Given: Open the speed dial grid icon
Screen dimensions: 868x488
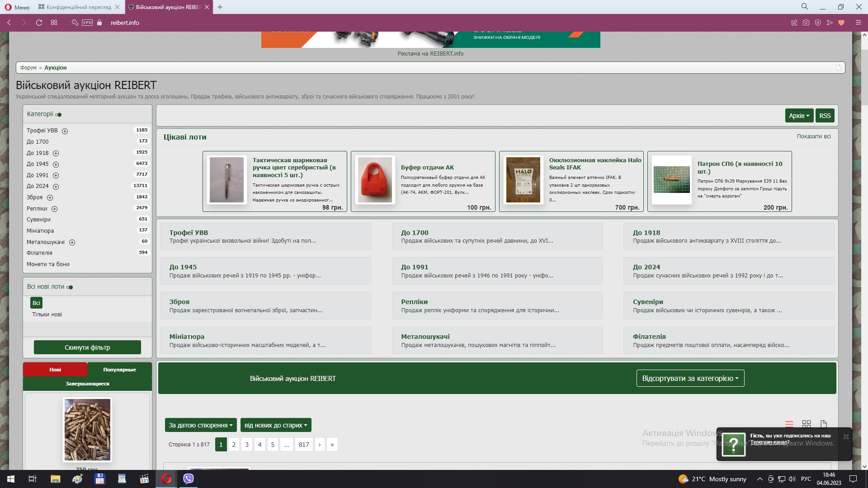Looking at the screenshot, I should coord(54,23).
